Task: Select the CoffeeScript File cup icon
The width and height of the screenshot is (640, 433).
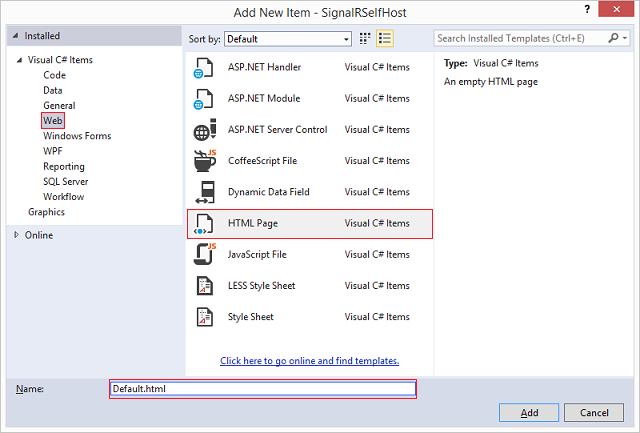Action: coord(204,161)
